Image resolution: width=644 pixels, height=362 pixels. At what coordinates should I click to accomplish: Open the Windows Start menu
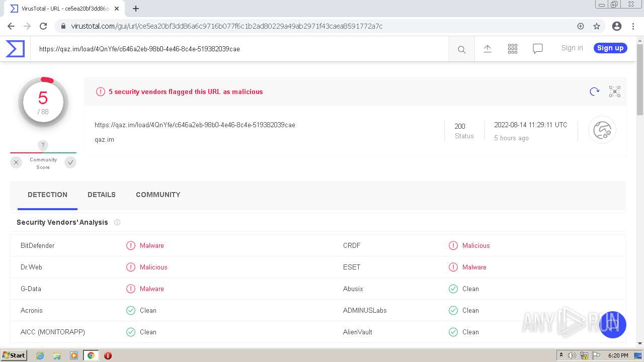(x=14, y=355)
